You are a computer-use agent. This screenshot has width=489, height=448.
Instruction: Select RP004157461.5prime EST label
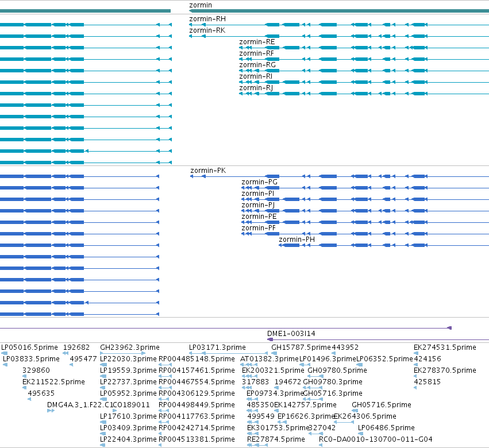197,370
